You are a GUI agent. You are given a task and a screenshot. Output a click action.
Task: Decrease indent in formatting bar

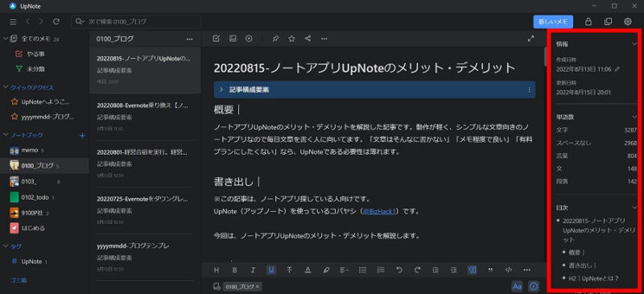click(x=436, y=270)
